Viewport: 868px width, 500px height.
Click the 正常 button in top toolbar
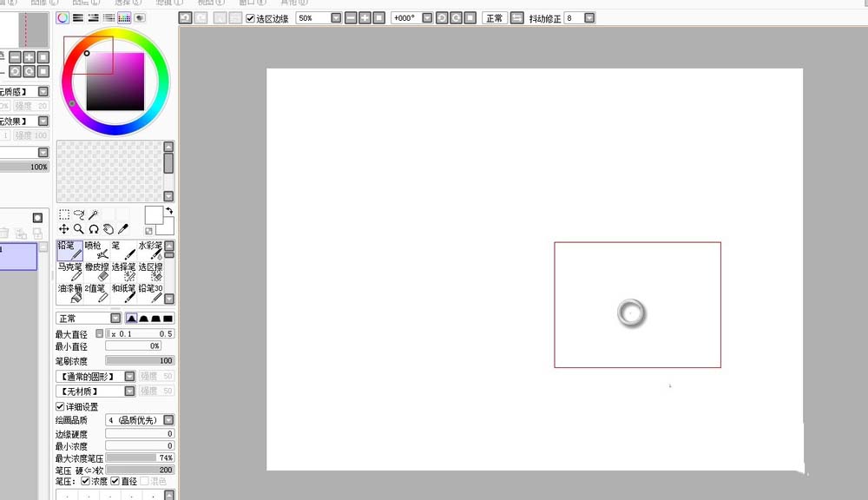495,17
